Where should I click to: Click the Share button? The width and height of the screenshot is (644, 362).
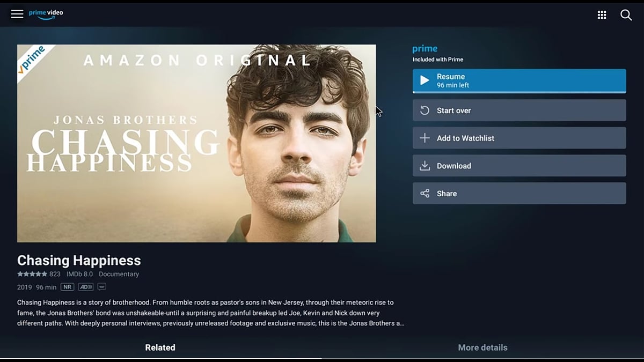coord(519,194)
